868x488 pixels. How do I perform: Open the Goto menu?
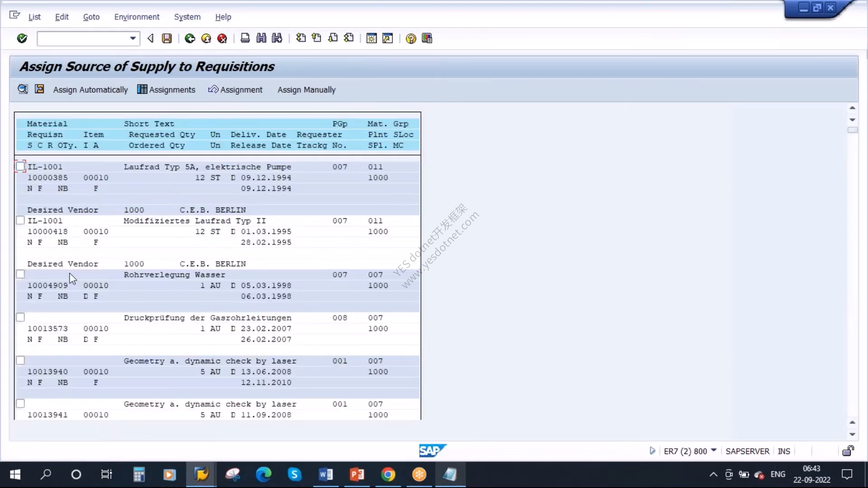point(91,17)
